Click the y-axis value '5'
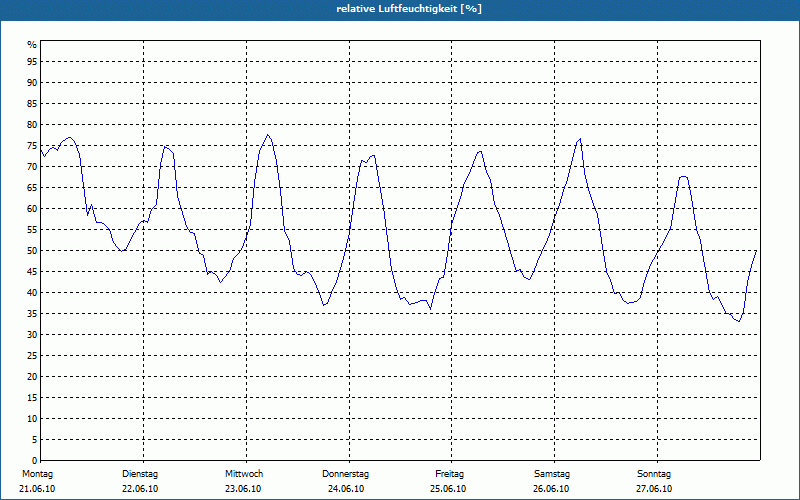800x500 pixels. (x=35, y=440)
